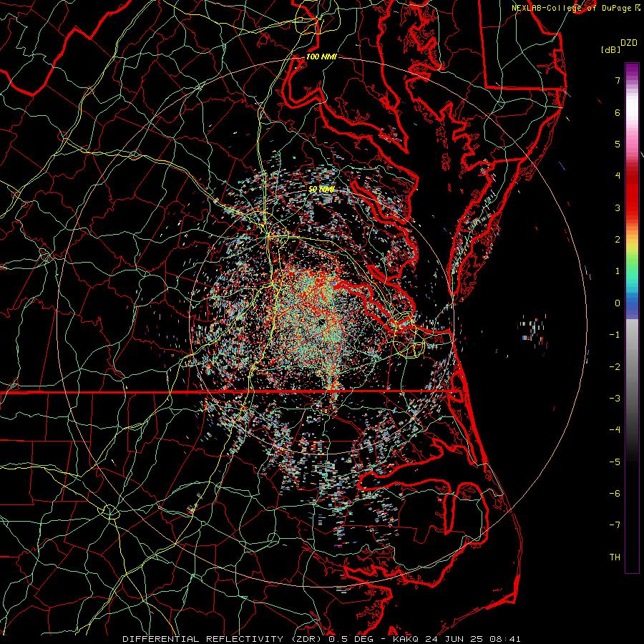Click the 7 value on the dB scale
The width and height of the screenshot is (644, 644).
618,80
